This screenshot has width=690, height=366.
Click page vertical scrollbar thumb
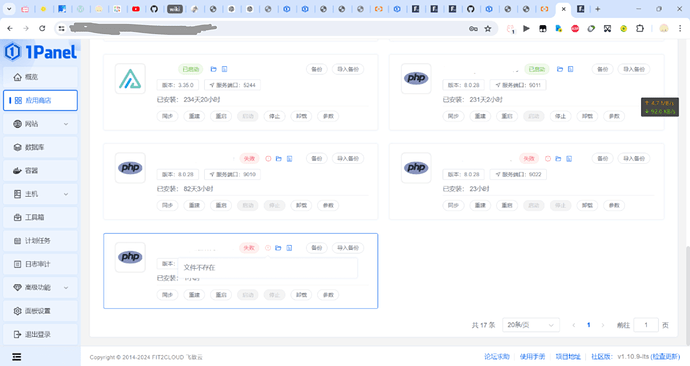pyautogui.click(x=687, y=296)
